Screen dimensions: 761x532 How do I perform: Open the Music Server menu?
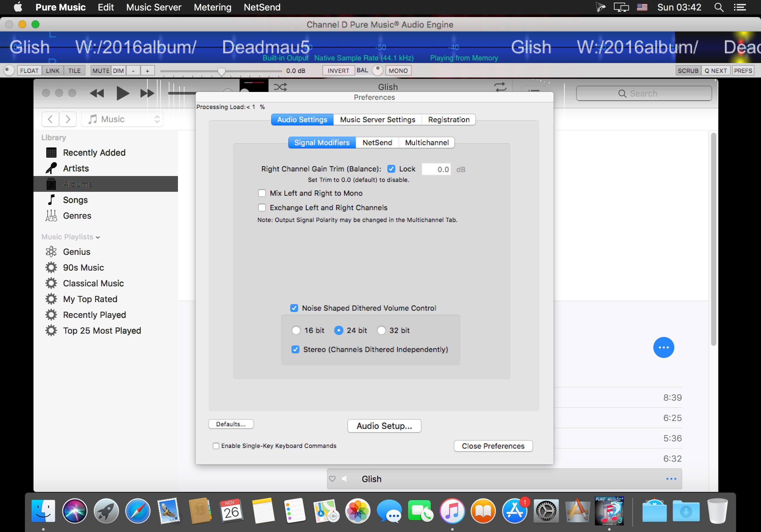point(154,7)
